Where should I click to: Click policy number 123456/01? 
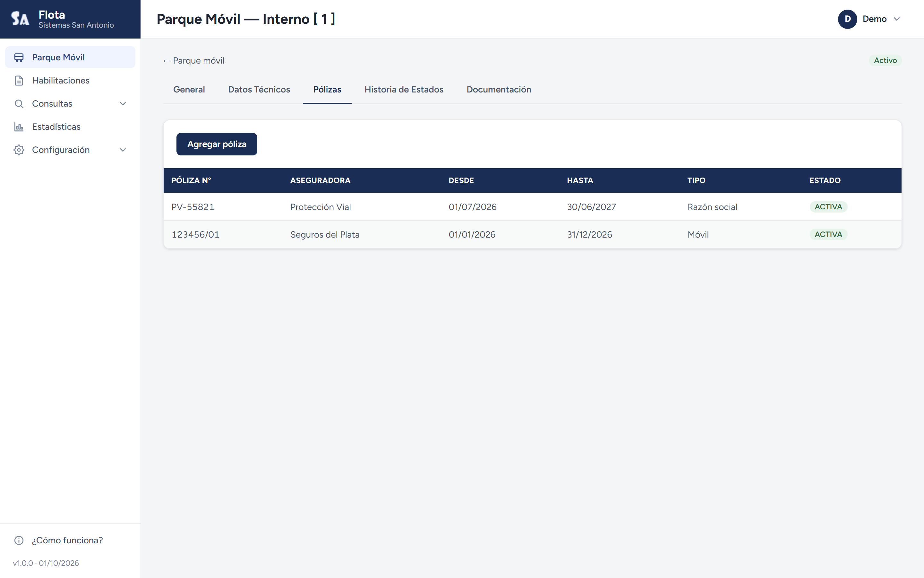[x=195, y=234]
